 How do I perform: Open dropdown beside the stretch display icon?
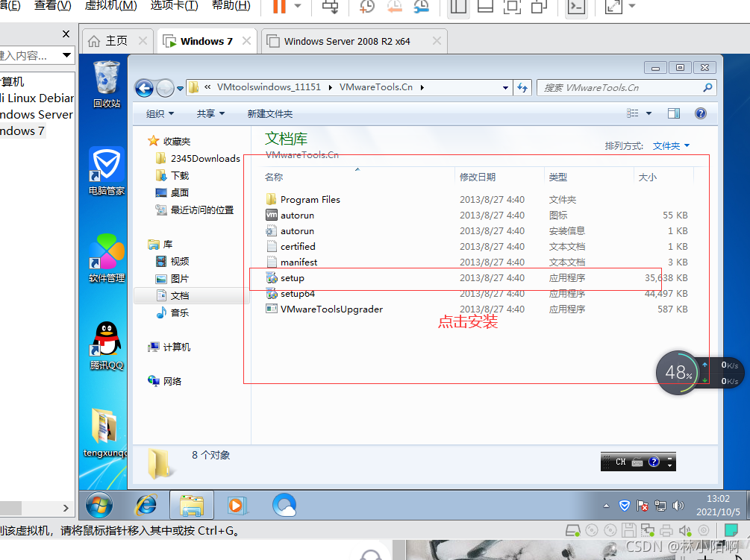632,6
